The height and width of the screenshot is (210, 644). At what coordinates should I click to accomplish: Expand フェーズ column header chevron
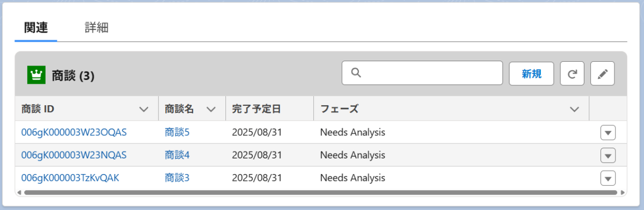(x=575, y=109)
